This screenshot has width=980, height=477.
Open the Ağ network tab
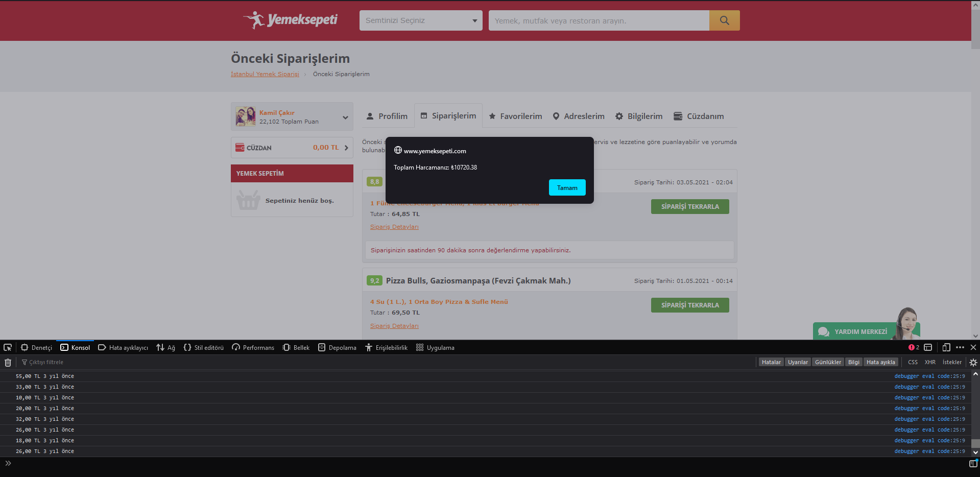click(x=166, y=347)
